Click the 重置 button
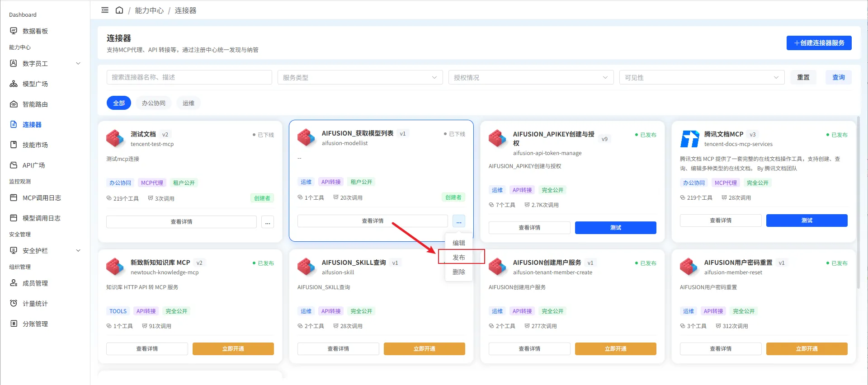This screenshot has height=385, width=868. coord(803,77)
